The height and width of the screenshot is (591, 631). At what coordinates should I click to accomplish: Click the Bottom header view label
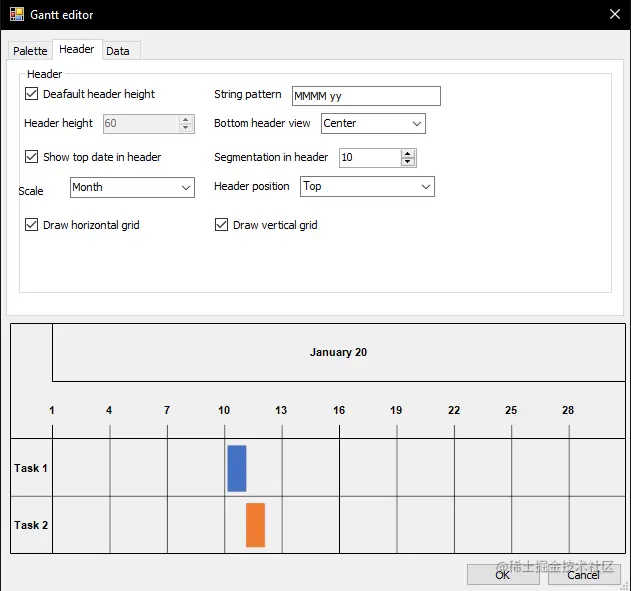tap(262, 123)
